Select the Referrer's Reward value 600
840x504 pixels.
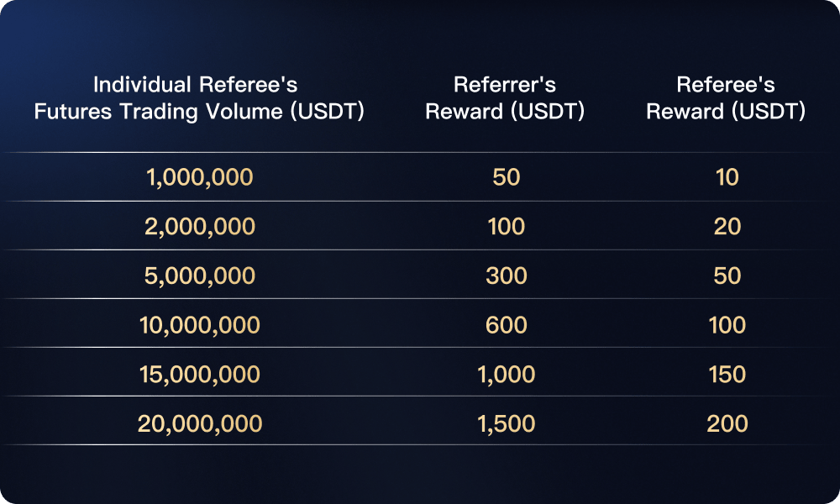[506, 325]
